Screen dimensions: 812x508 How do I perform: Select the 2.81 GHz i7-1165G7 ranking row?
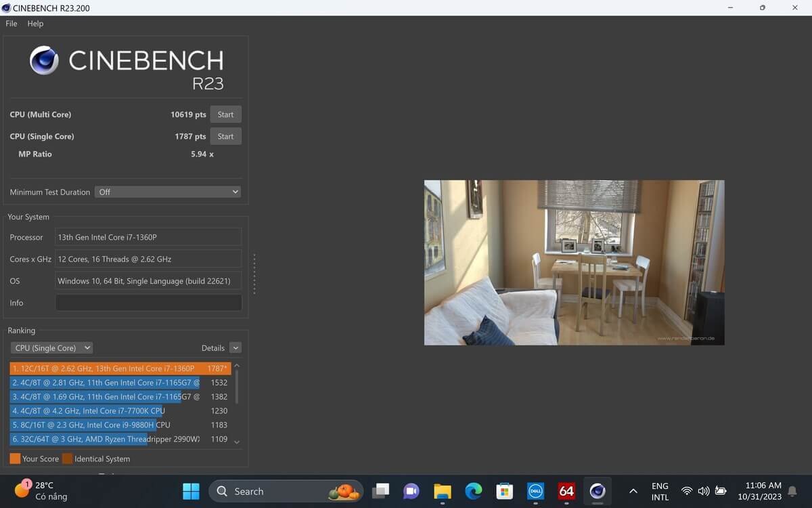(120, 383)
